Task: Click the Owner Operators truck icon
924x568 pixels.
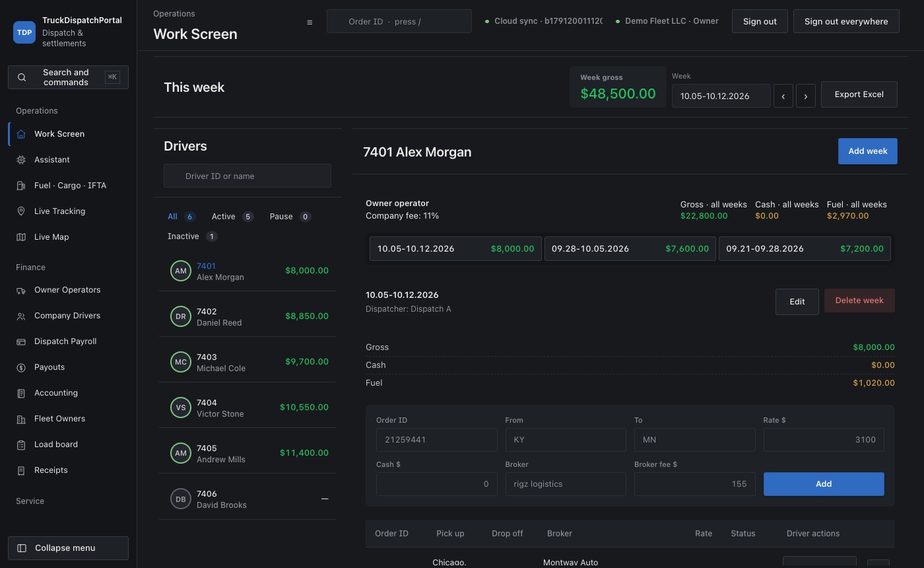Action: pyautogui.click(x=21, y=290)
